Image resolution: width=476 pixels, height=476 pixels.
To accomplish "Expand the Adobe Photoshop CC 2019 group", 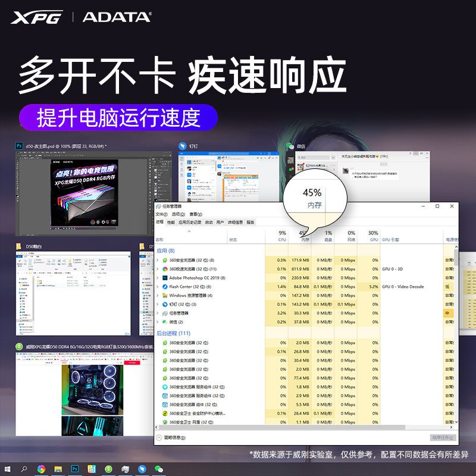I will [x=157, y=278].
